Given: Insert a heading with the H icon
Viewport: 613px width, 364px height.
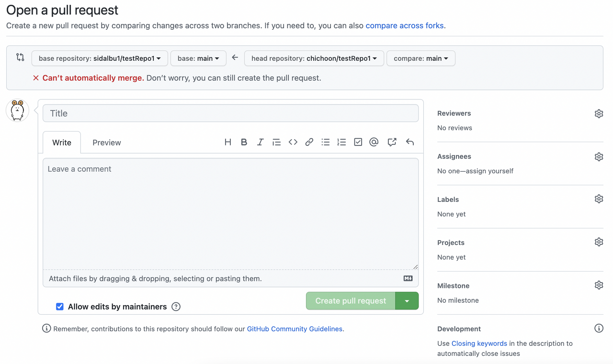Looking at the screenshot, I should point(228,142).
